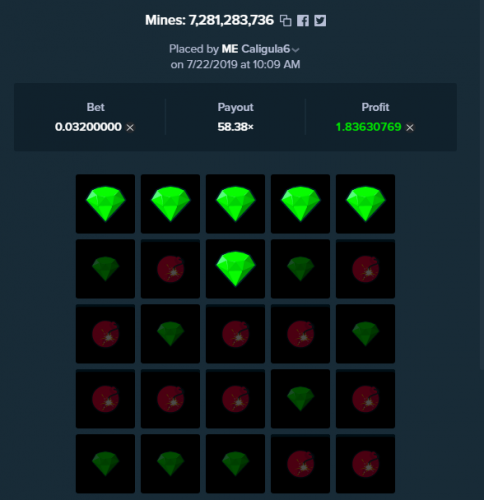Expand the Caligula6 user dropdown chevron
Viewport: 484px width, 500px height.
295,50
